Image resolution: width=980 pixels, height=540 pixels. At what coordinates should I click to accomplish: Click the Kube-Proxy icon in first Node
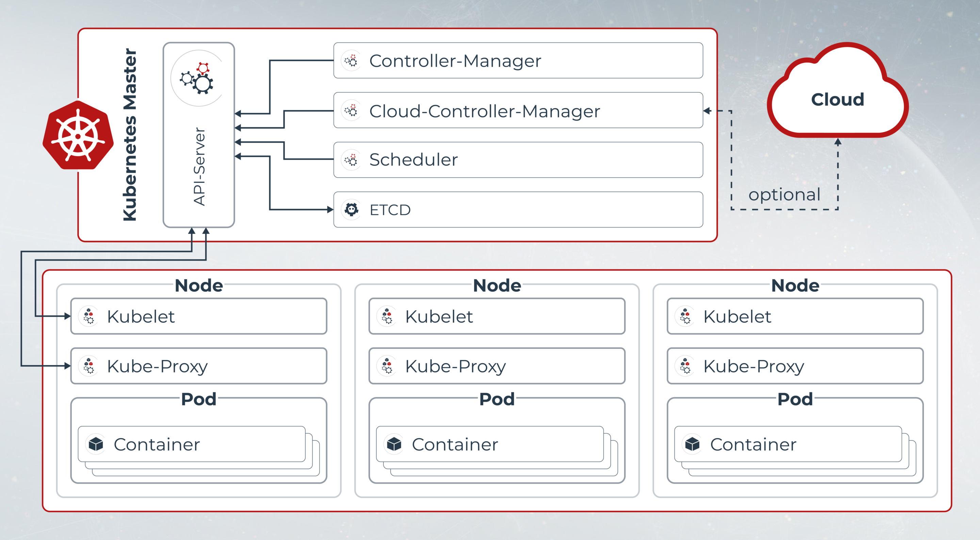(88, 366)
